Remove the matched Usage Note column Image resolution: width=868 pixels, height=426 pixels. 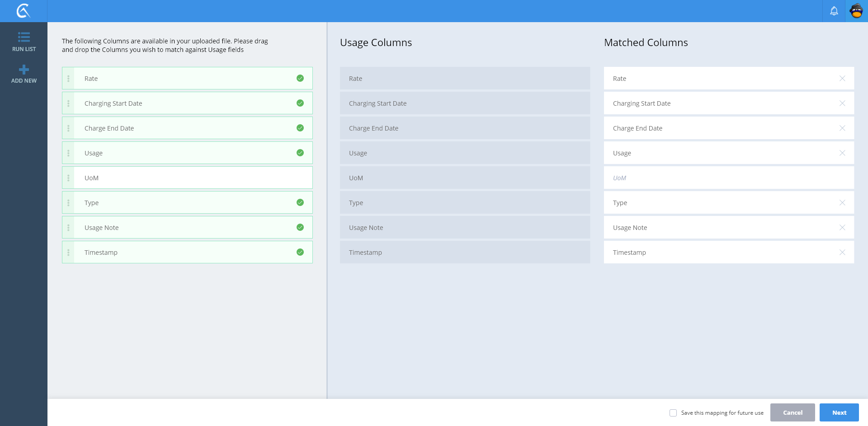[x=842, y=228]
